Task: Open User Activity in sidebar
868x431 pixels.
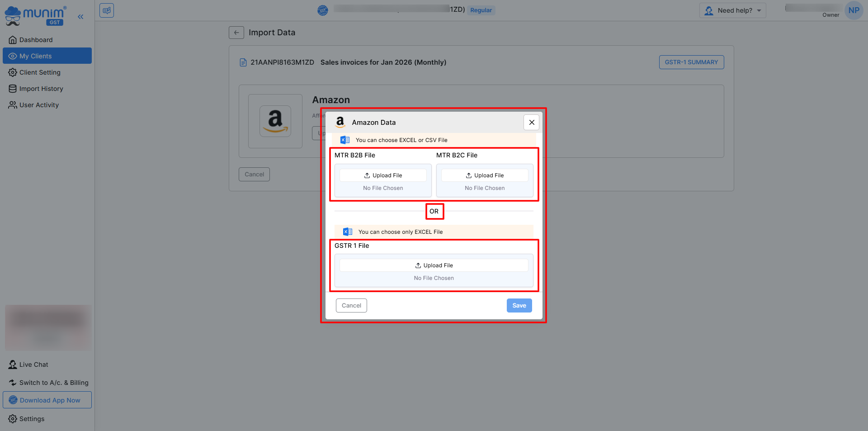Action: [39, 105]
